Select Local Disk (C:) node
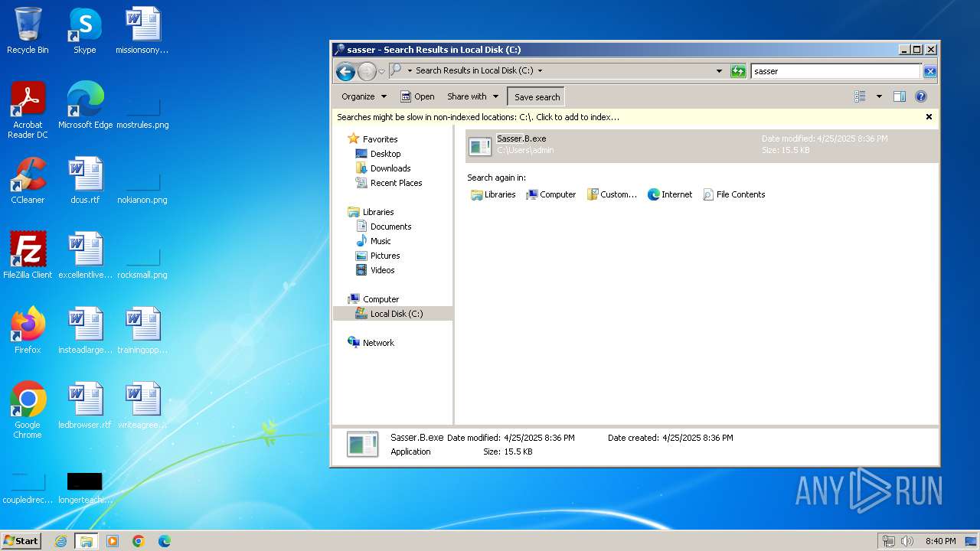This screenshot has width=980, height=551. click(393, 314)
